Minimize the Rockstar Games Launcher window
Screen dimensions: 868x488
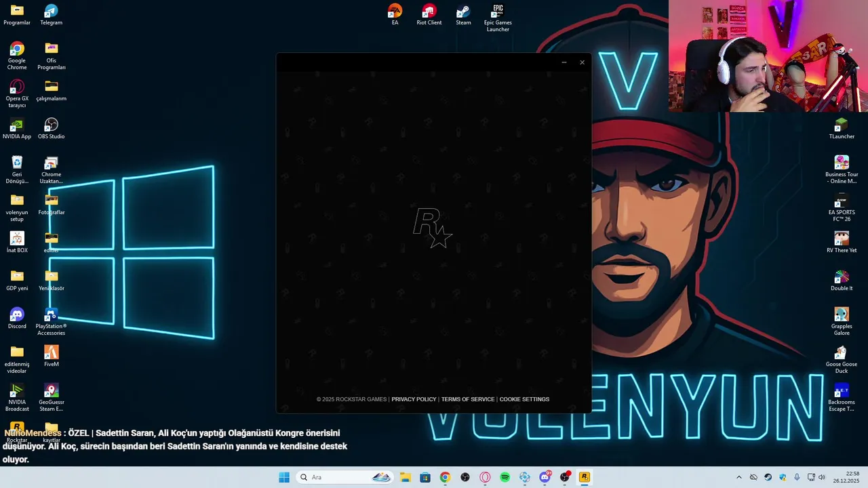point(564,62)
